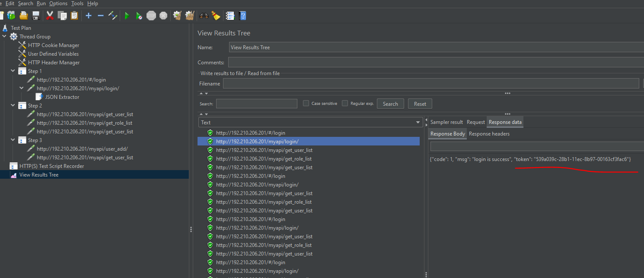
Task: Switch to the Sampler result tab
Action: [x=446, y=122]
